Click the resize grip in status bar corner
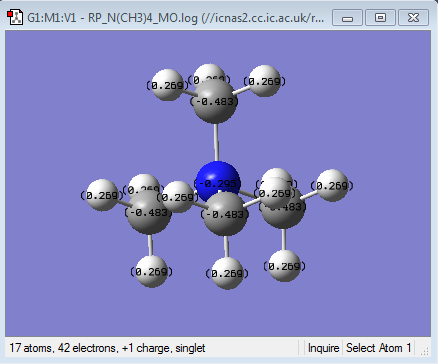438x364 pixels. click(x=424, y=351)
